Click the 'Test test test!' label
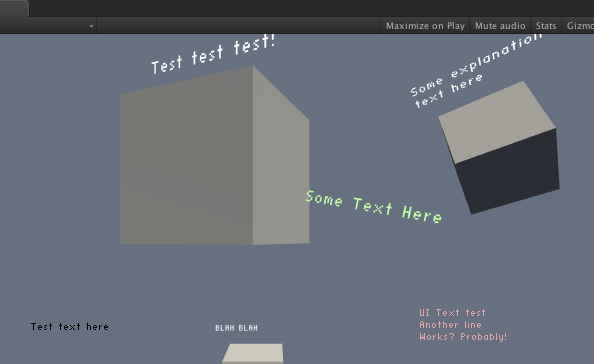The width and height of the screenshot is (594, 364). tap(213, 54)
